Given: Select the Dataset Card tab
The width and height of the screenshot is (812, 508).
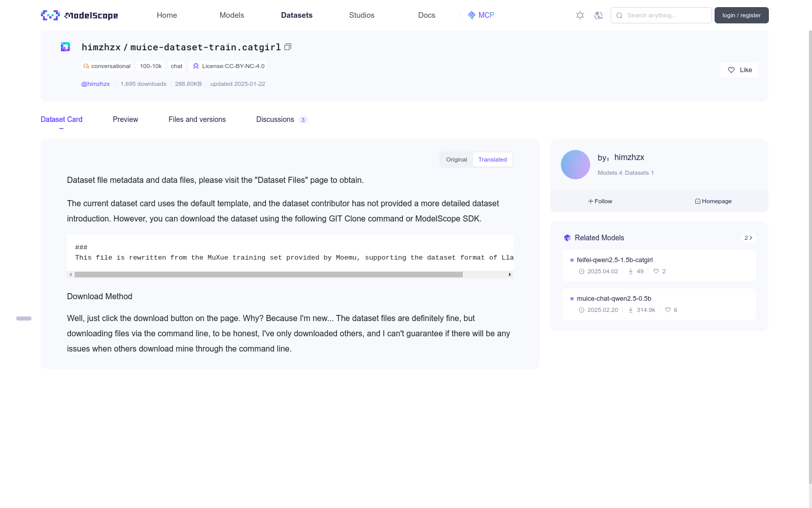Looking at the screenshot, I should 61,119.
